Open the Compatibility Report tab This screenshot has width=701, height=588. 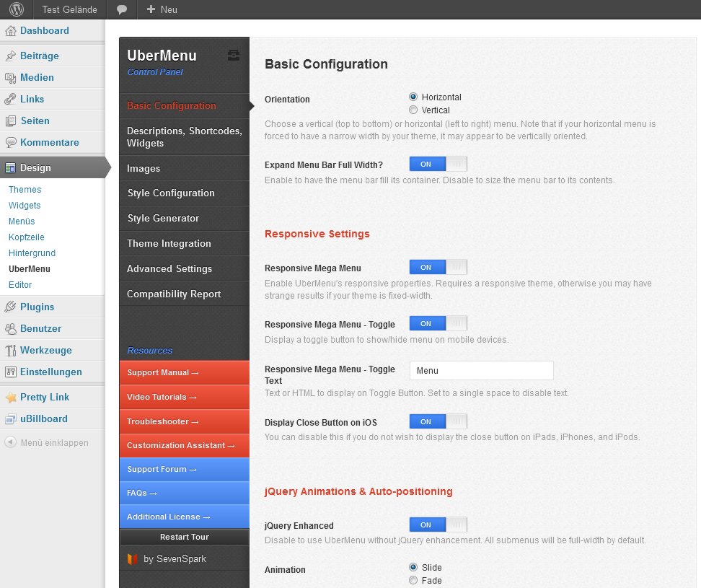[184, 294]
